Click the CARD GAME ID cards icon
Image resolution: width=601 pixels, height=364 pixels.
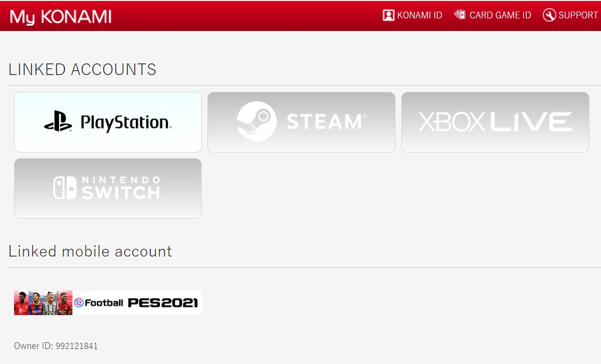(x=459, y=15)
